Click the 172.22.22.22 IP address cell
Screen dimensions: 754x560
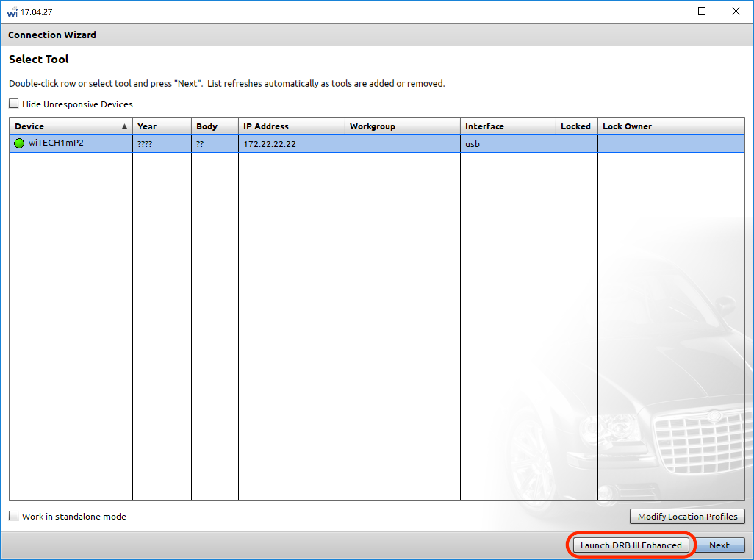[292, 144]
